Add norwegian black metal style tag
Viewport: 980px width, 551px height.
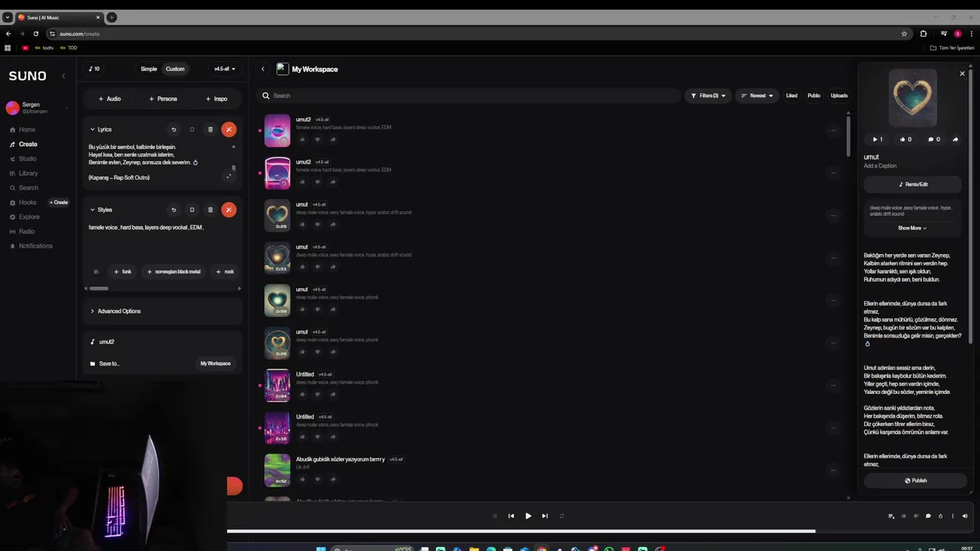tap(174, 272)
